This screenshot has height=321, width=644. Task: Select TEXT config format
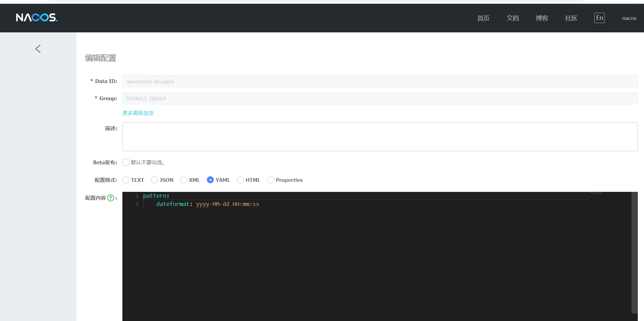point(126,180)
